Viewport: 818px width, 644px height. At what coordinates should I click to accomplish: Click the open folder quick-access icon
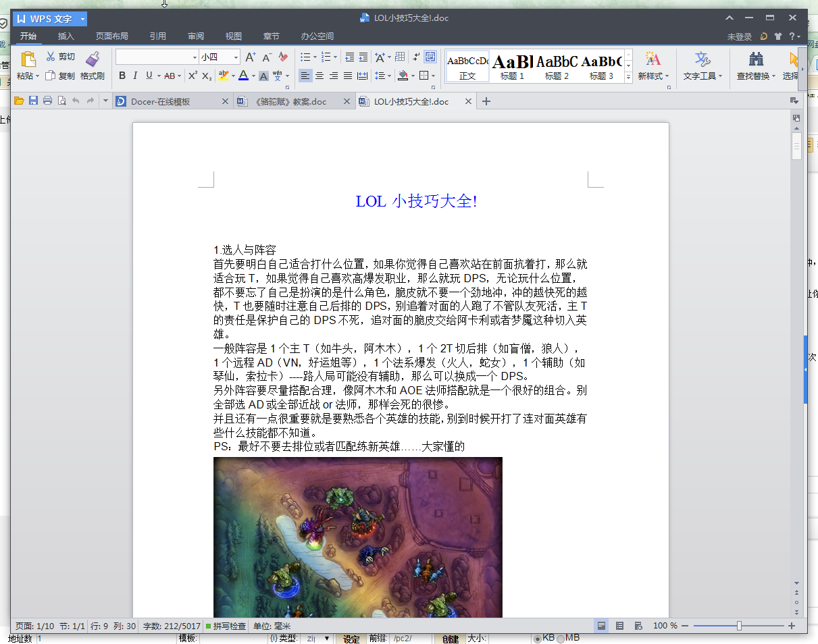point(19,101)
